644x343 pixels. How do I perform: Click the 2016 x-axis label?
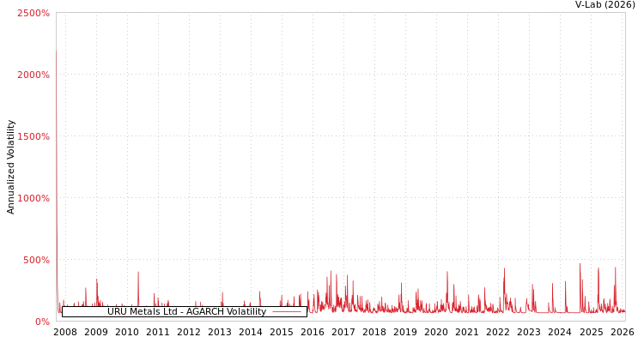click(313, 332)
